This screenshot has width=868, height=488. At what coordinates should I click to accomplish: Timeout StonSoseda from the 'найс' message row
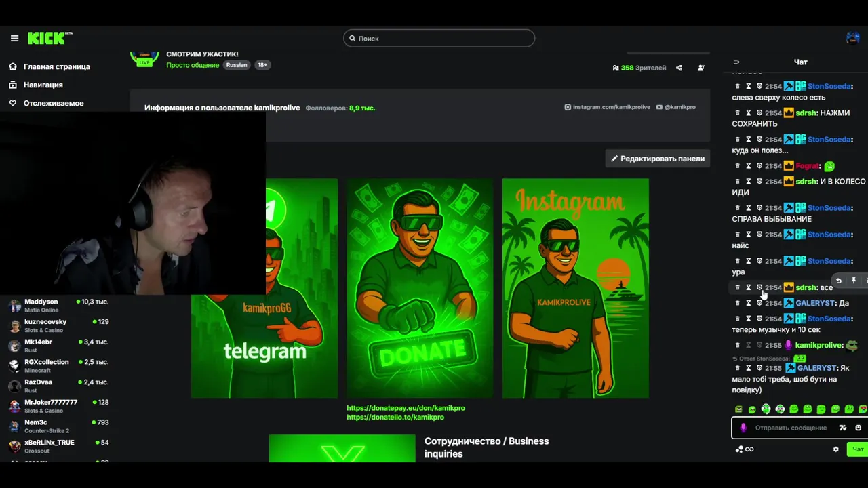749,235
